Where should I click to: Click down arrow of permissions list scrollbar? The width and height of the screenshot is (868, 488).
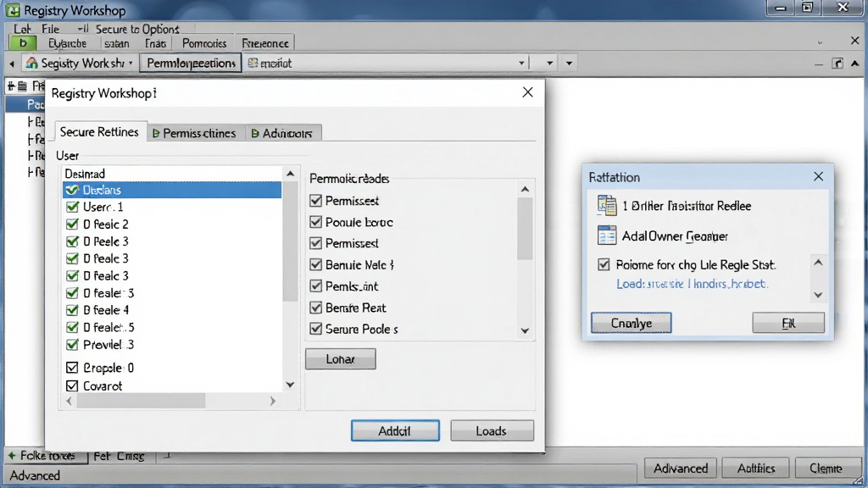[526, 331]
